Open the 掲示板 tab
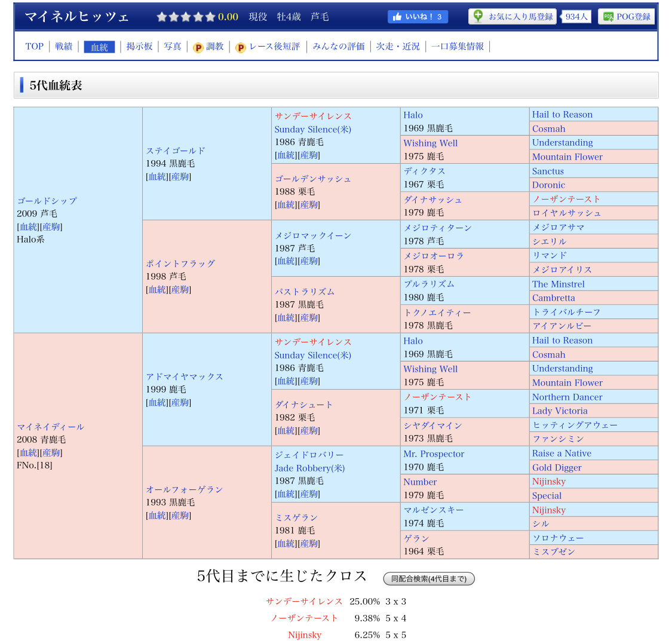The height and width of the screenshot is (643, 672). click(139, 47)
